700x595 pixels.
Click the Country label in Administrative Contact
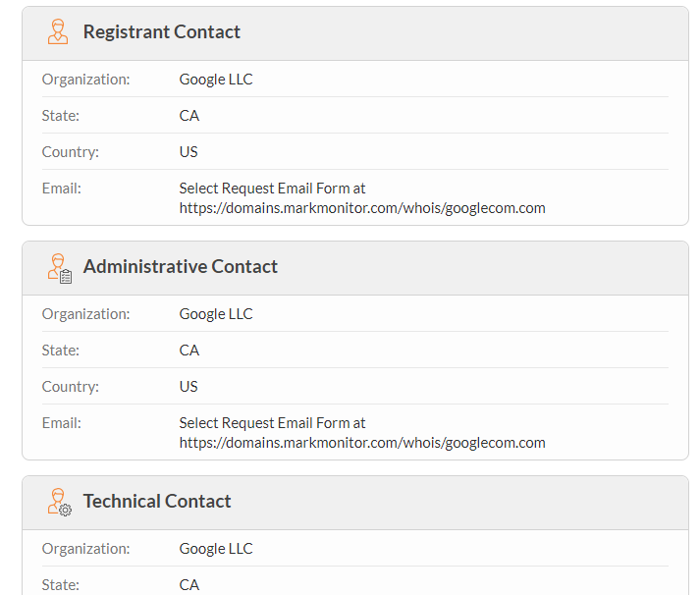tap(71, 387)
